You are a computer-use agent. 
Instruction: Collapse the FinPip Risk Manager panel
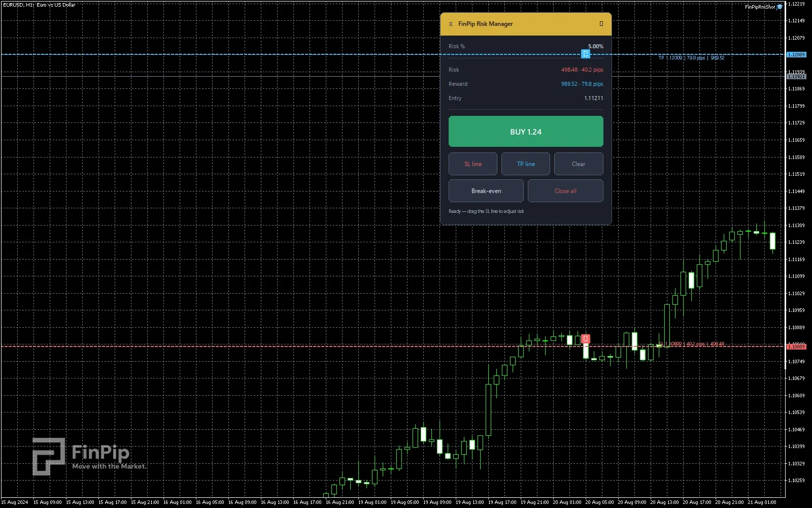pyautogui.click(x=601, y=24)
